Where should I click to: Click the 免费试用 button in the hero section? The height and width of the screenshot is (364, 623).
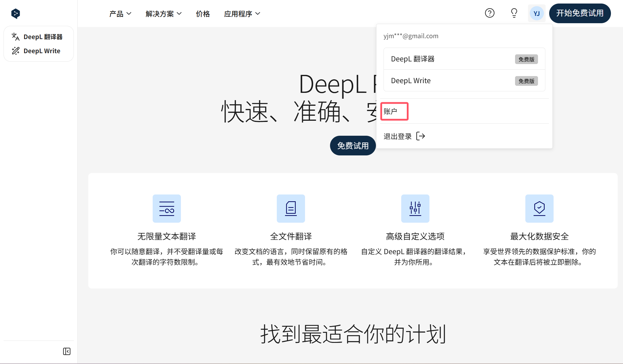click(x=353, y=145)
